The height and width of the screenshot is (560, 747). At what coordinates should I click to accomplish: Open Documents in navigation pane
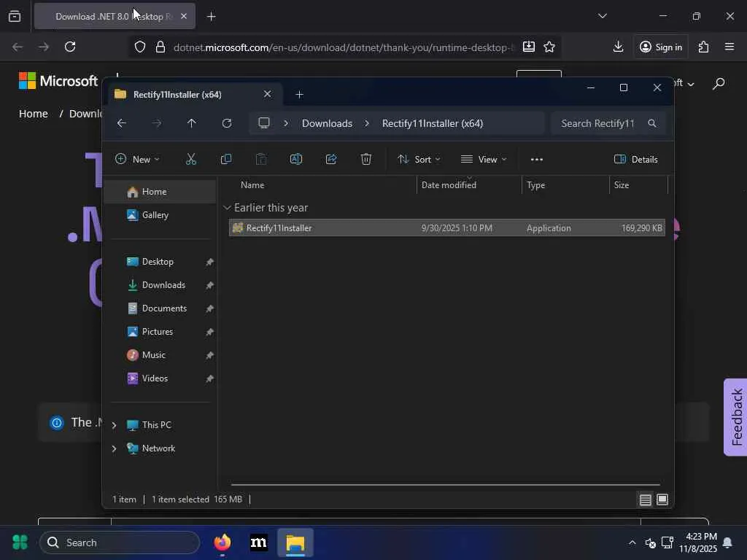point(160,308)
